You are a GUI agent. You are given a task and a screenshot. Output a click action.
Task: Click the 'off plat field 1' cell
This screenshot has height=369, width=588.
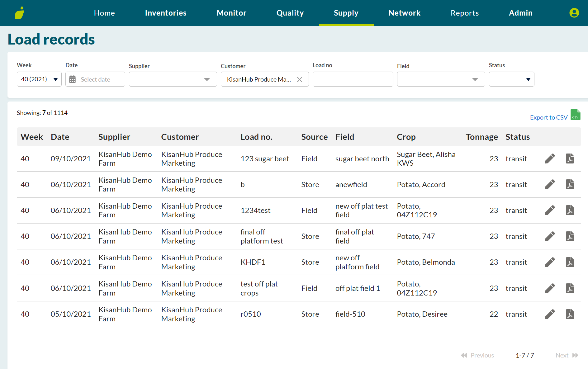coord(358,288)
